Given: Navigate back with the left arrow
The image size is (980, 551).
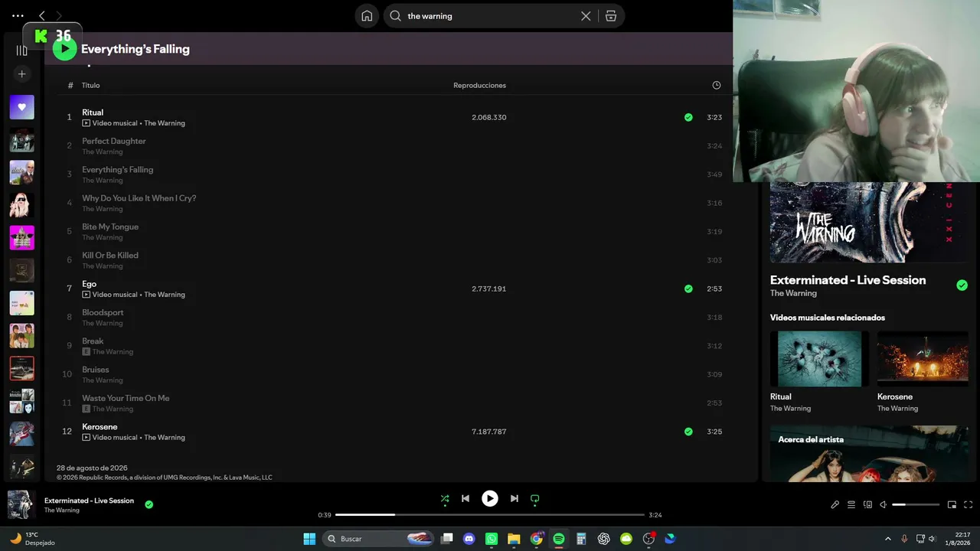Looking at the screenshot, I should [42, 15].
